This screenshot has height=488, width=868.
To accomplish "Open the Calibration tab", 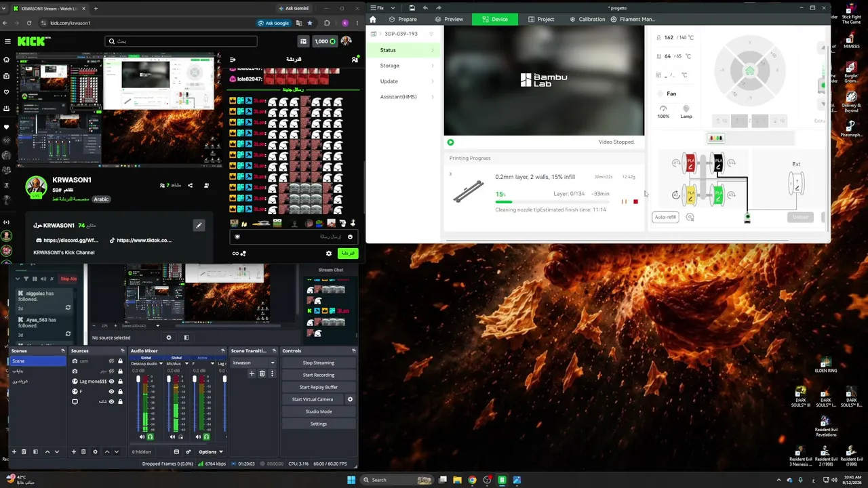I will (587, 19).
